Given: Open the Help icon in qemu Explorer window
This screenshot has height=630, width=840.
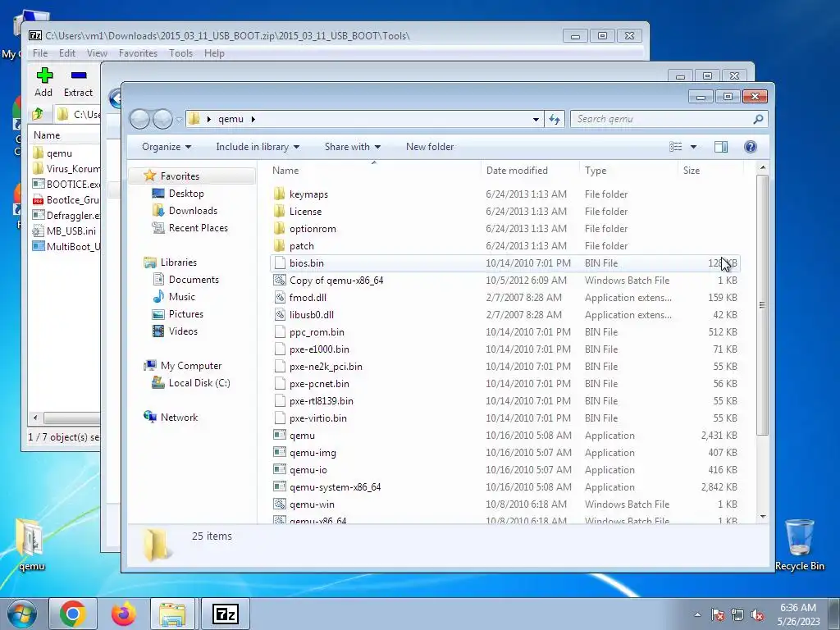Looking at the screenshot, I should [750, 147].
